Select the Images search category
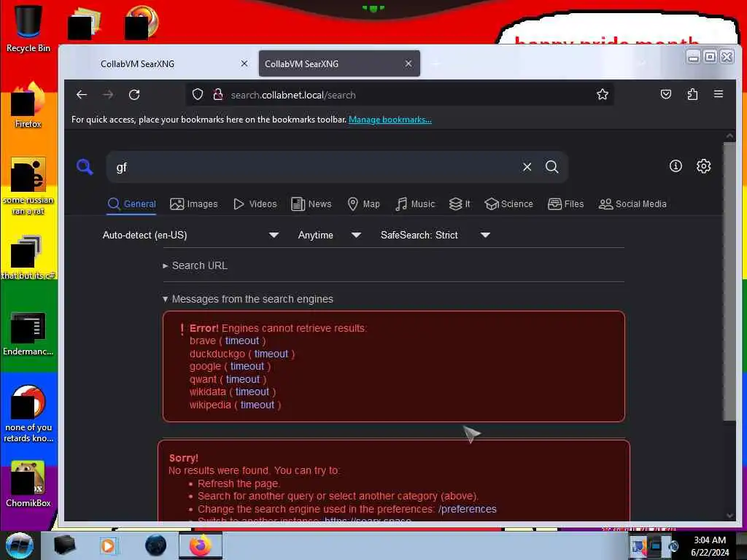 click(194, 204)
